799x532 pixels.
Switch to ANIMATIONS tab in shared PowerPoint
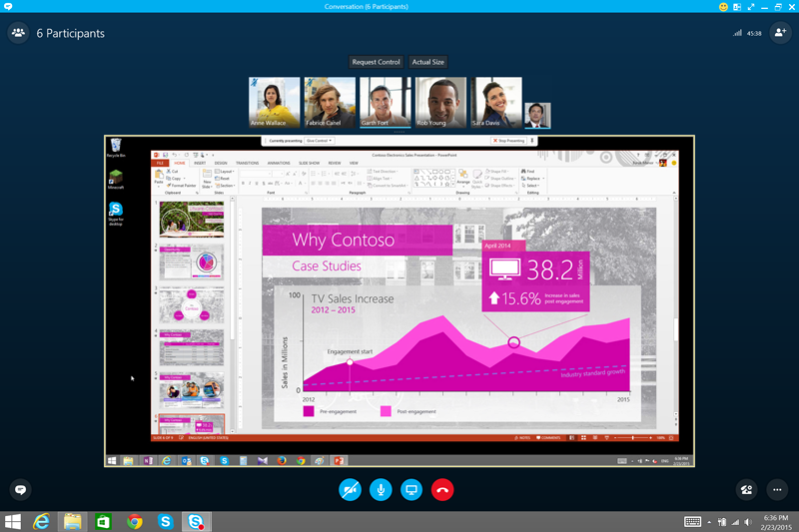pos(279,163)
